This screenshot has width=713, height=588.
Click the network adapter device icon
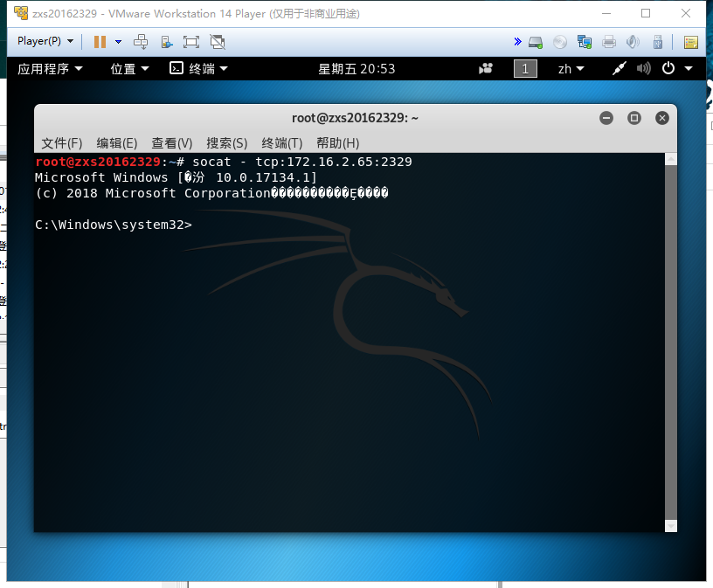click(x=585, y=42)
